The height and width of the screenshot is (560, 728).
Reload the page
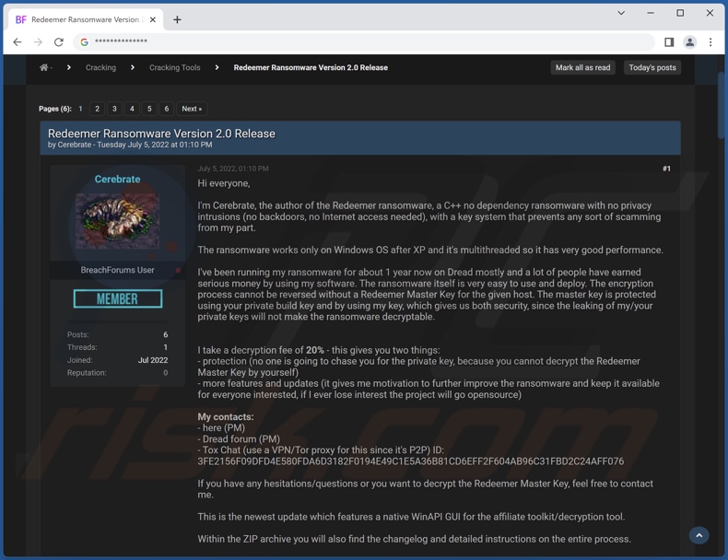[x=58, y=42]
